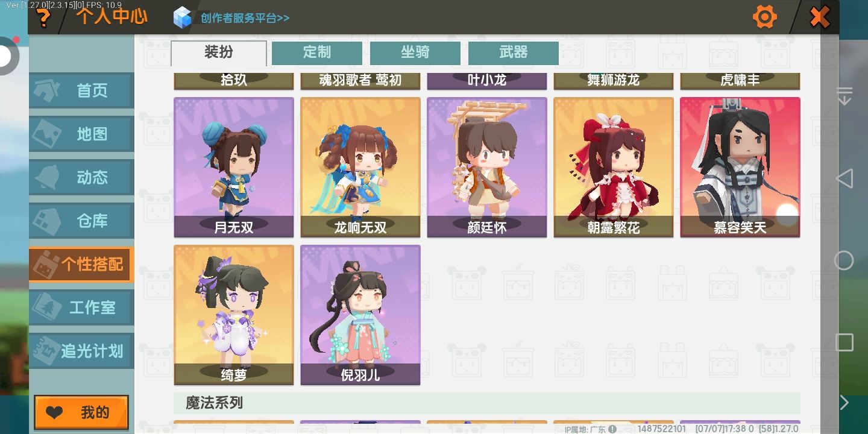The image size is (868, 434).
Task: Switch to the 定制 tab
Action: pyautogui.click(x=317, y=52)
